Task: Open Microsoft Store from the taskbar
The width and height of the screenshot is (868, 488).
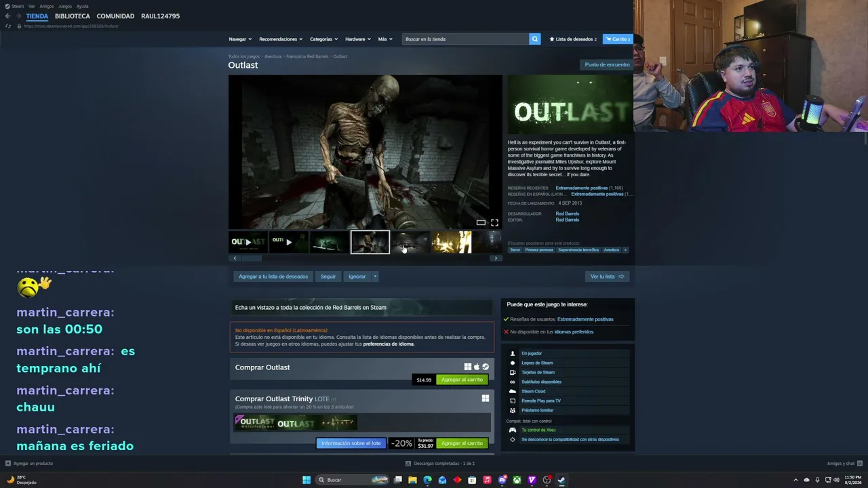Action: click(x=472, y=480)
